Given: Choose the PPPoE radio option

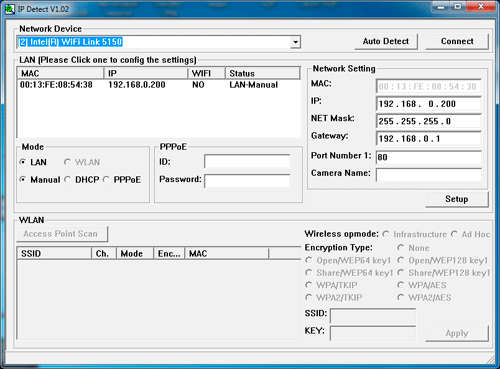Looking at the screenshot, I should [106, 180].
